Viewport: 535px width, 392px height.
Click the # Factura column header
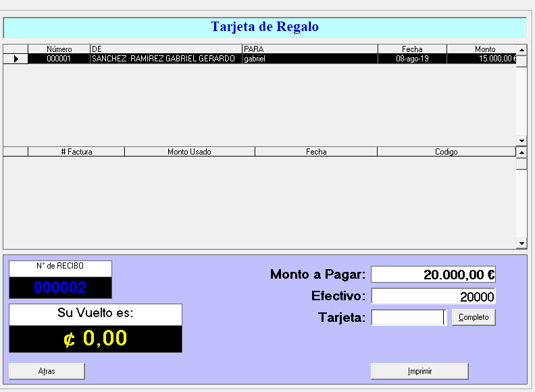coord(76,152)
